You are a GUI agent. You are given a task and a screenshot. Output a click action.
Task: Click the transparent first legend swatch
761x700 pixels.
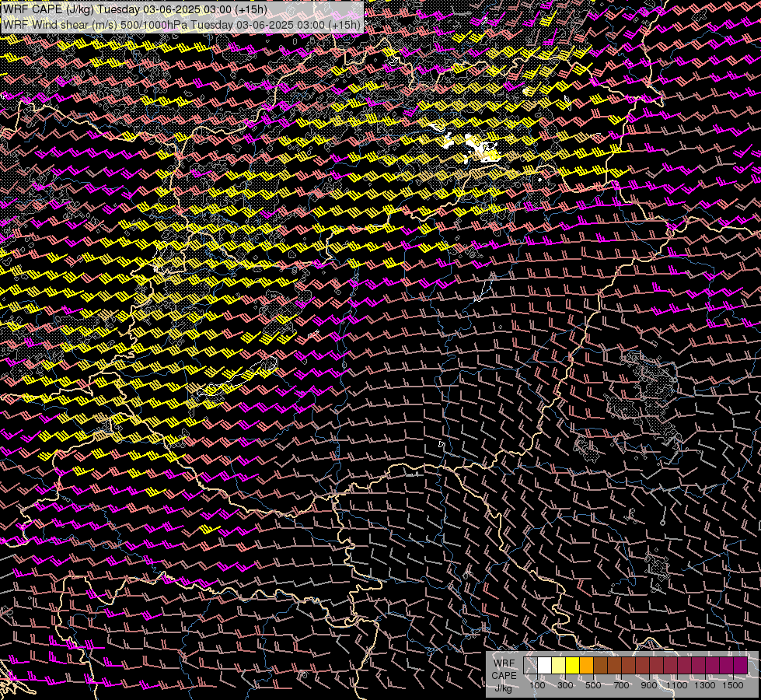pos(530,666)
